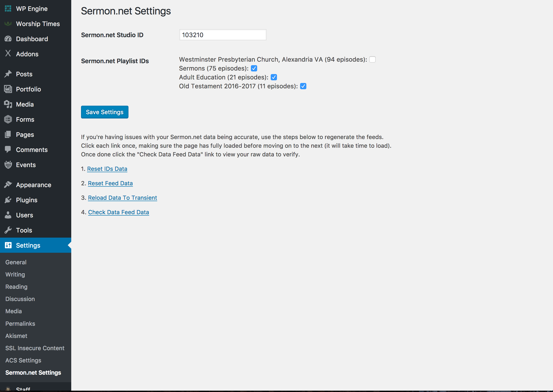Open the Pages menu label

click(25, 135)
